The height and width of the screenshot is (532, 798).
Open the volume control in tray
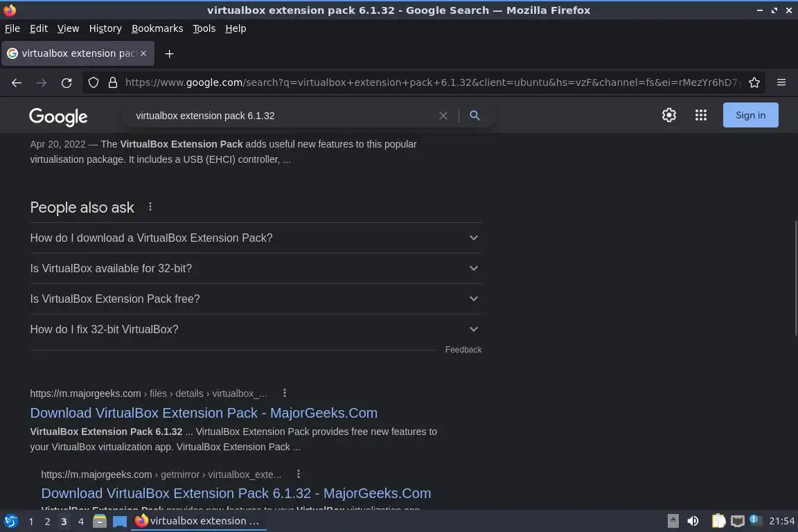(x=693, y=521)
